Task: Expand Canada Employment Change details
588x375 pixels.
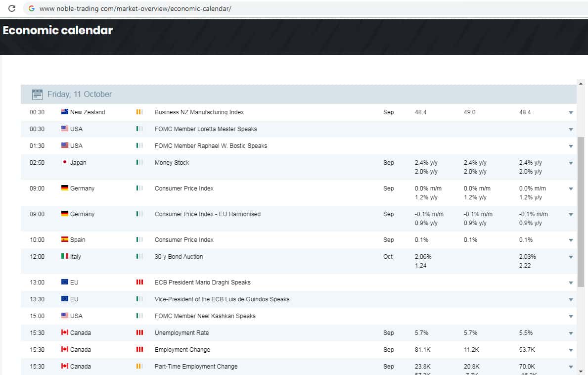Action: [571, 350]
